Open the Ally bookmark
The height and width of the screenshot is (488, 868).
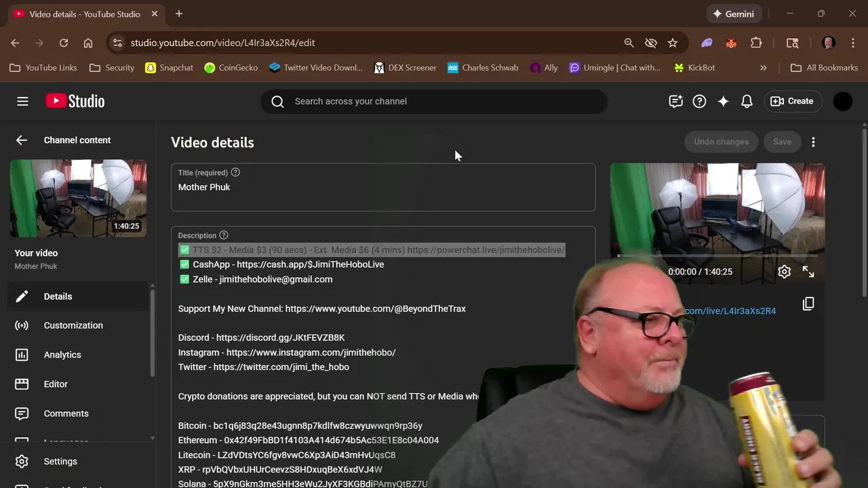click(x=544, y=68)
